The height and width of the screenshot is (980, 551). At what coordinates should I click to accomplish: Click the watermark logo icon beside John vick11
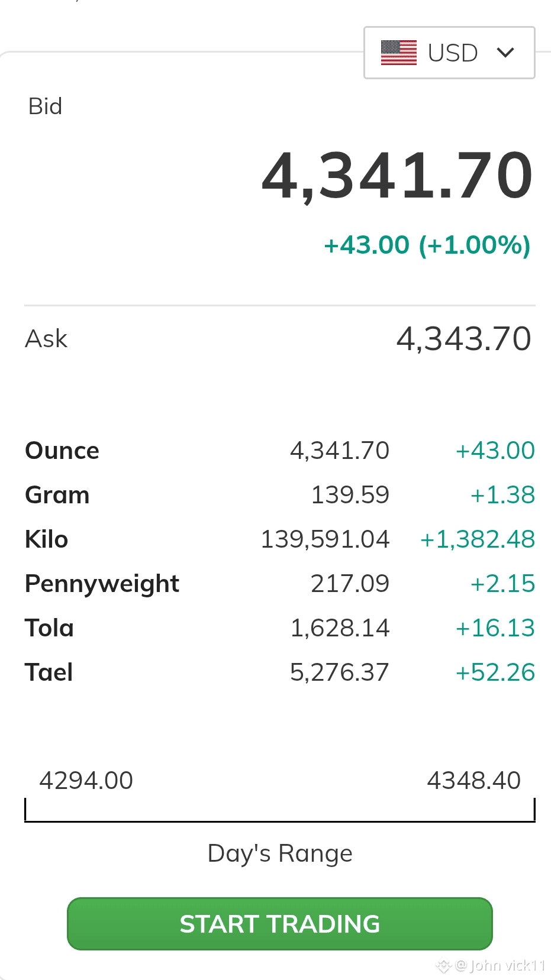[443, 966]
